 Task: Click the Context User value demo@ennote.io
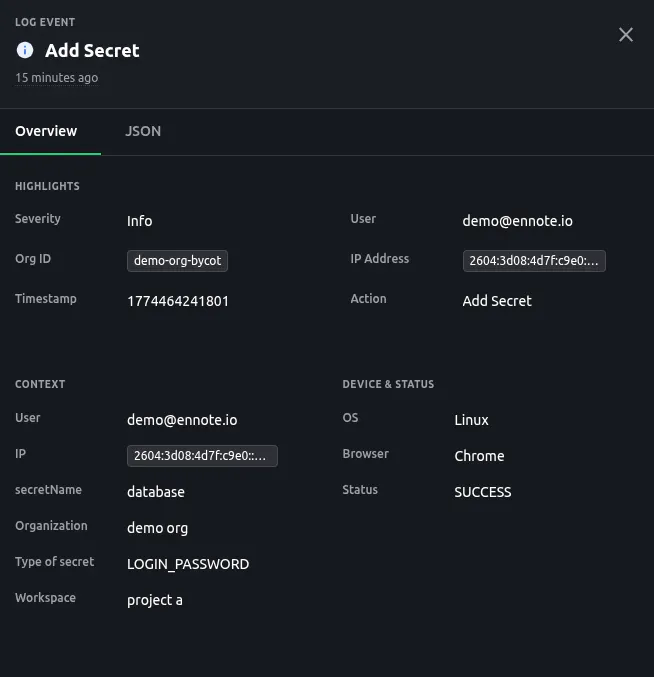182,420
